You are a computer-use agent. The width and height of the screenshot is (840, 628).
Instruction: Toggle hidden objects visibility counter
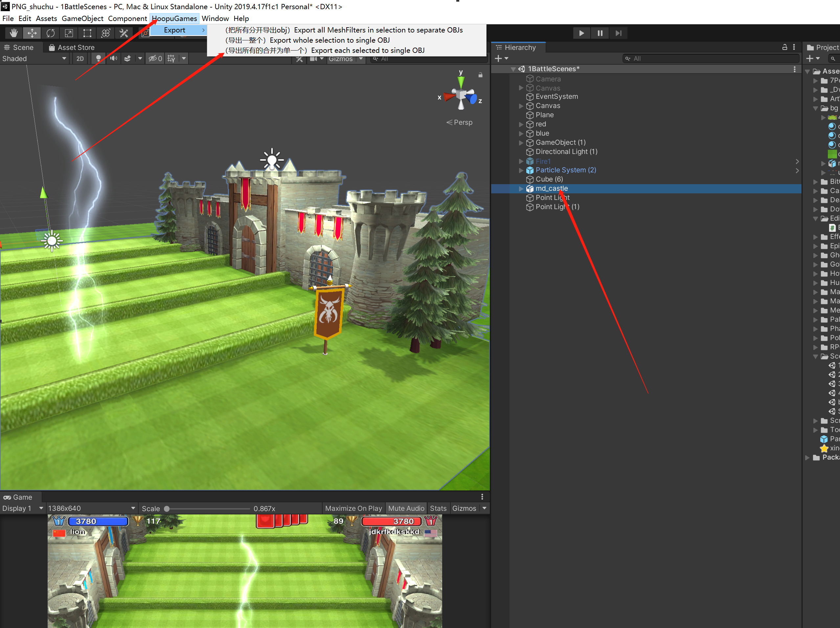pyautogui.click(x=155, y=58)
